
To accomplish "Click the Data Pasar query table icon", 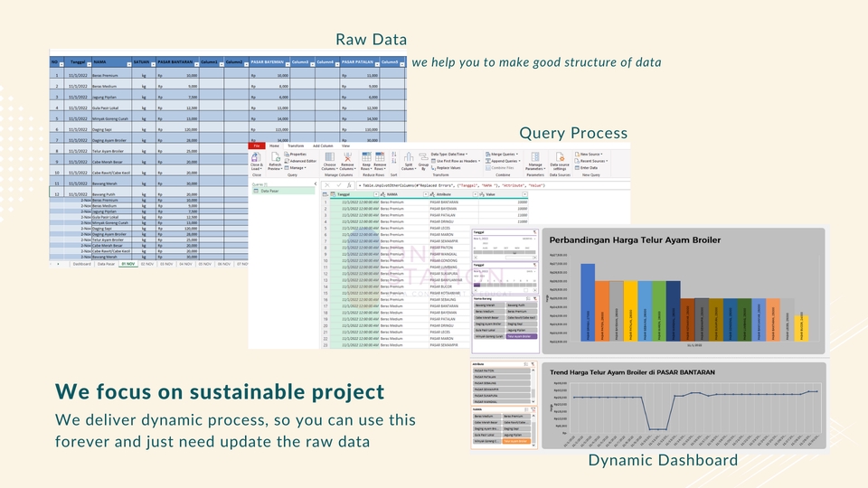I will coord(256,191).
